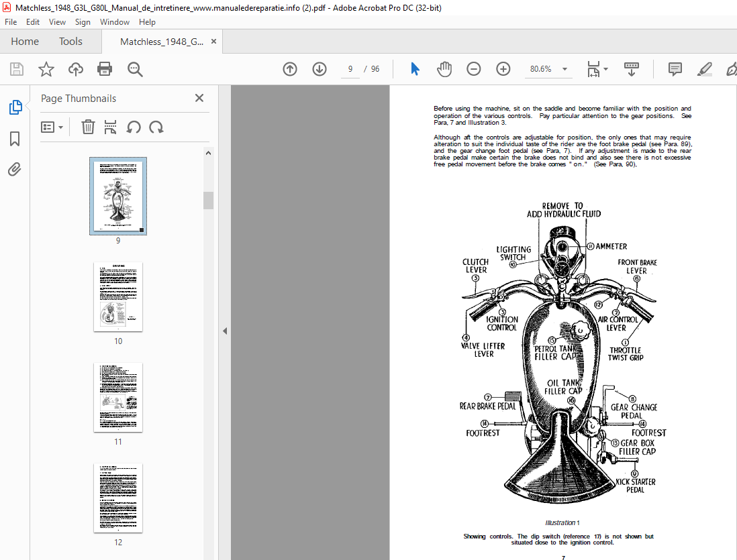Open the Find text search tool
The height and width of the screenshot is (560, 737).
(x=135, y=69)
